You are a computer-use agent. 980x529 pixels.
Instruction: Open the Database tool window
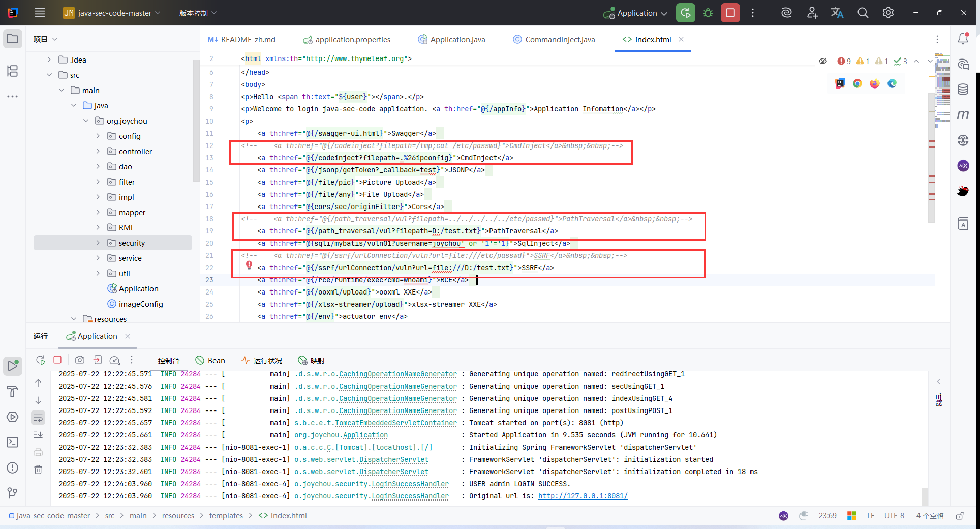tap(963, 90)
